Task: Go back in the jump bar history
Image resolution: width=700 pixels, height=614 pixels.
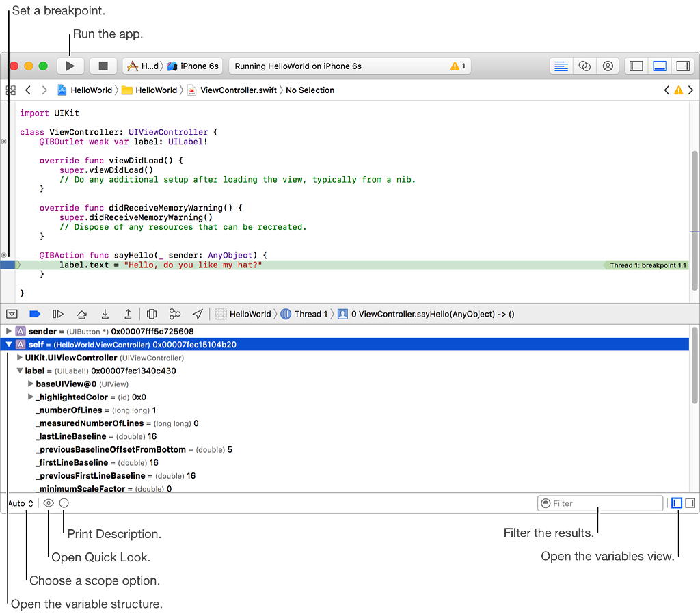Action: point(28,90)
